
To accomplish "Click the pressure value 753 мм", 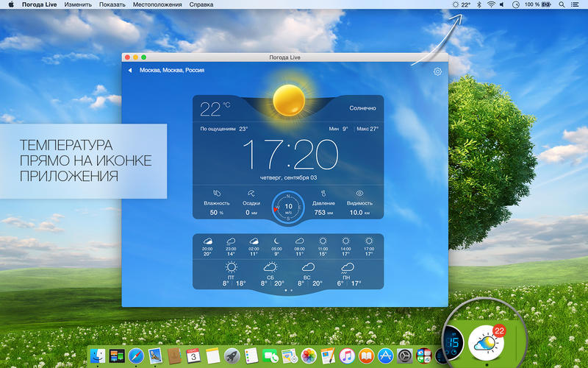I will pos(323,213).
